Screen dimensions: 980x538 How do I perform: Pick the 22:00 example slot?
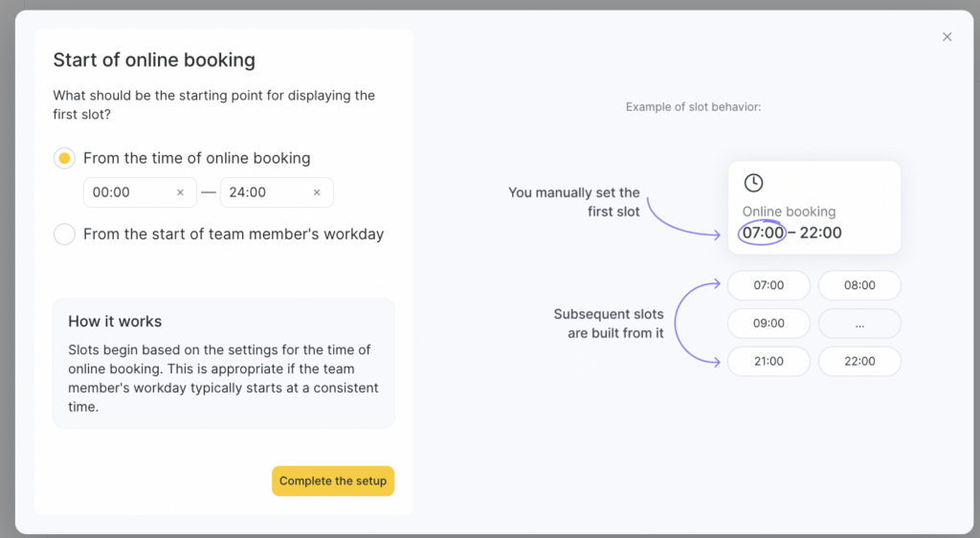[859, 361]
